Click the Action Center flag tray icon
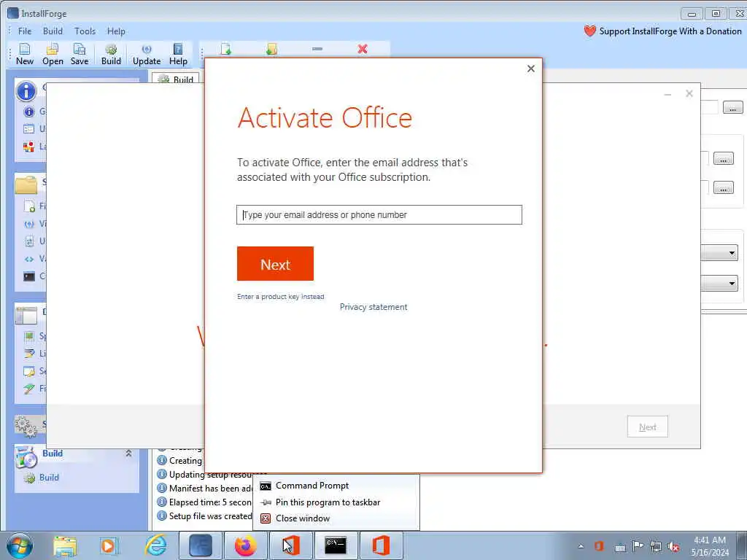 tap(638, 546)
